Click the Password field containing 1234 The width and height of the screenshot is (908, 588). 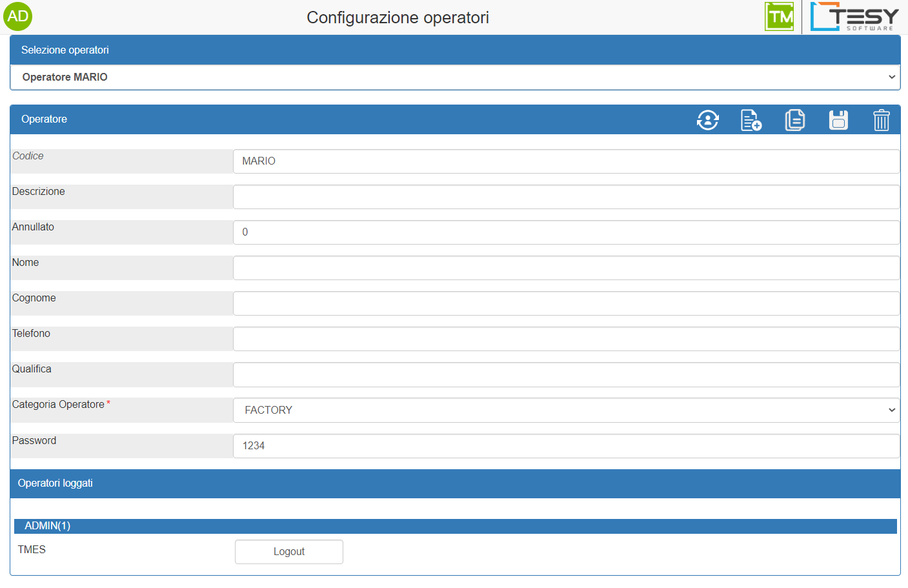(566, 446)
